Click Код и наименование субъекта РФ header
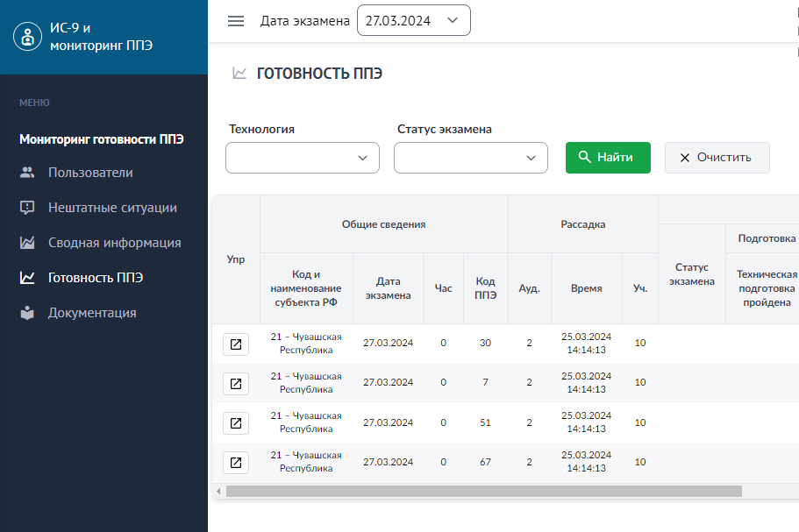The image size is (799, 532). coord(306,288)
